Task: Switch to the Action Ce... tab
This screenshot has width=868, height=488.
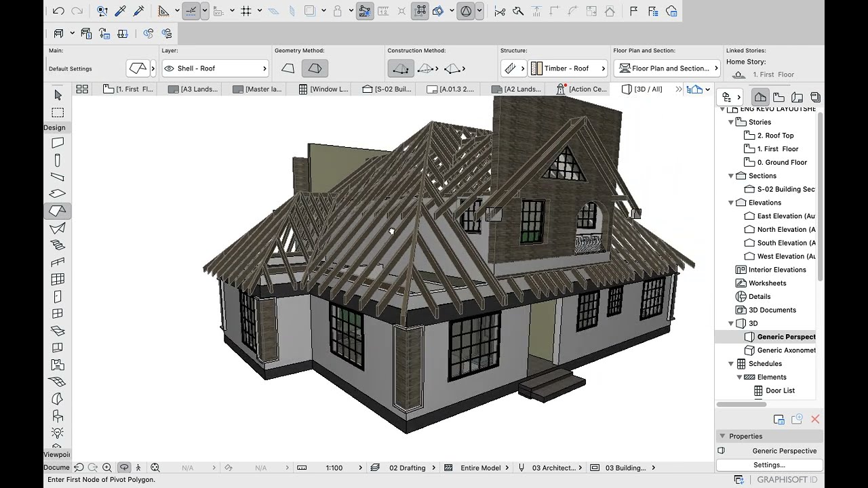Action: click(582, 89)
